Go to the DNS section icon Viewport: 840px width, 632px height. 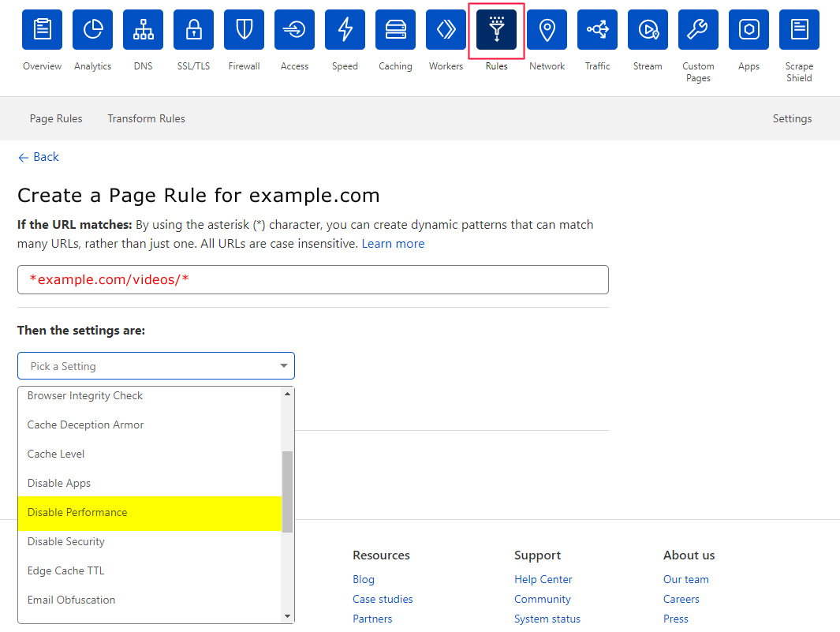pyautogui.click(x=143, y=30)
